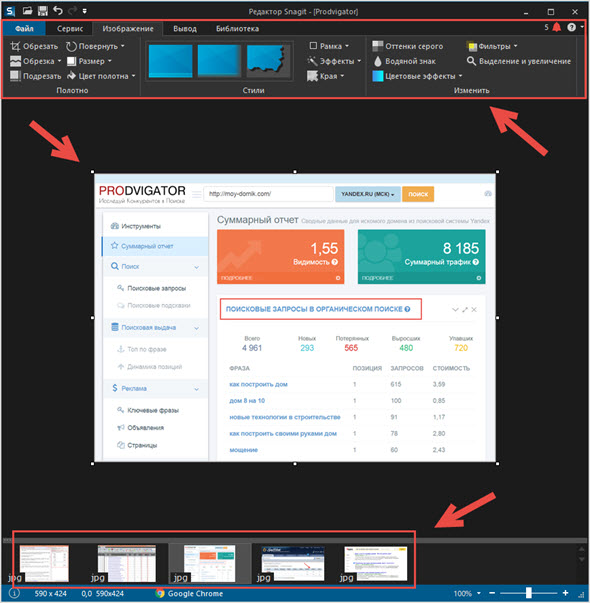Click the info icon in status bar
590x603 pixels.
pos(14,593)
